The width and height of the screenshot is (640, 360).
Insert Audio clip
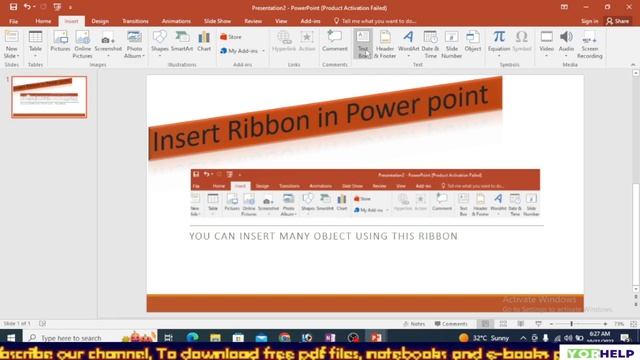566,44
